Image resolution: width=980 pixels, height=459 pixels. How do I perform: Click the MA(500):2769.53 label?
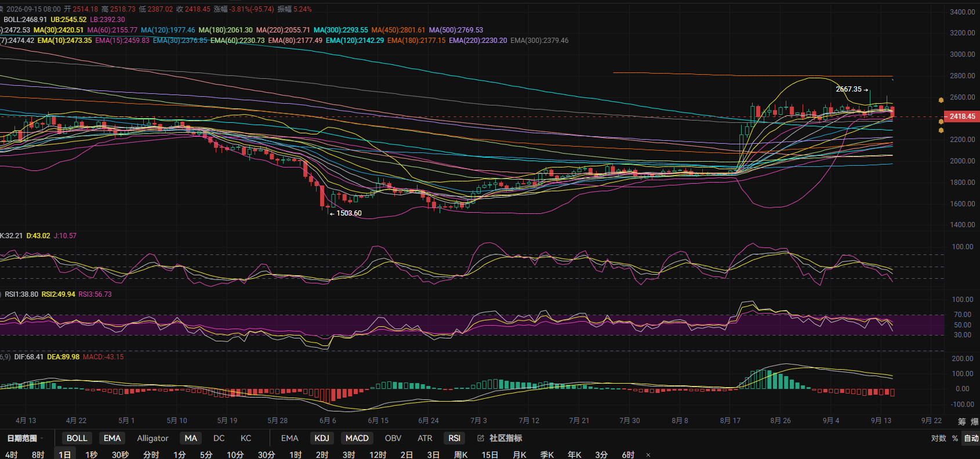coord(456,30)
